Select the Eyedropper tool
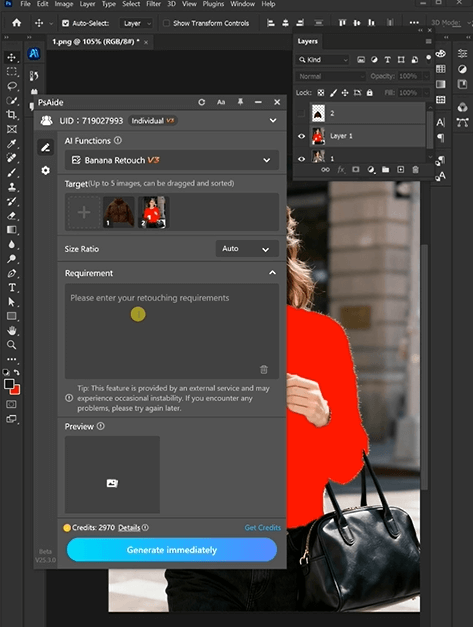The image size is (473, 627). click(12, 144)
